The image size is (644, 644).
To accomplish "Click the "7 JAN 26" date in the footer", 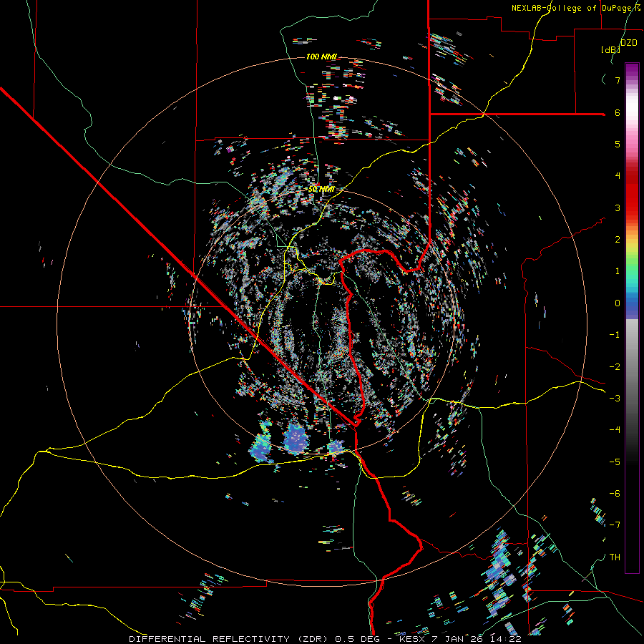I will pyautogui.click(x=458, y=639).
